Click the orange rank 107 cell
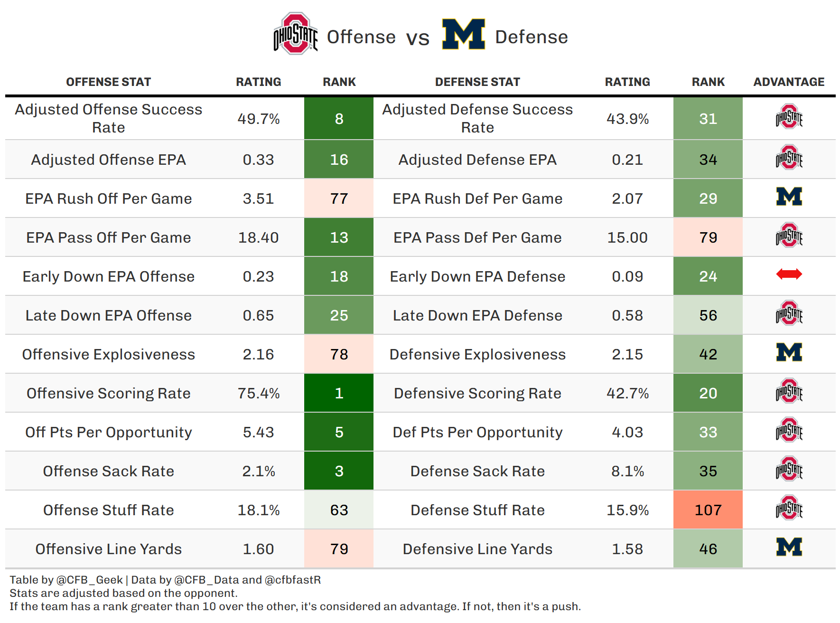 point(708,510)
